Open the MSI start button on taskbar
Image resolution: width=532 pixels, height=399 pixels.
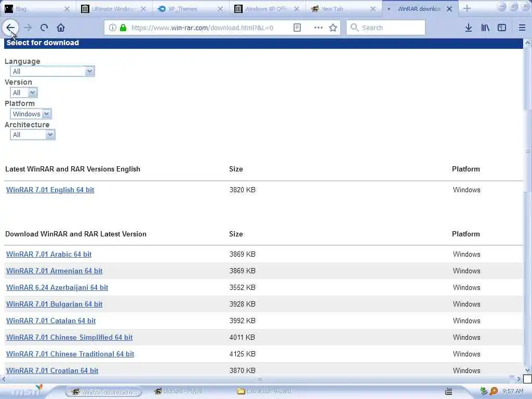click(x=26, y=392)
